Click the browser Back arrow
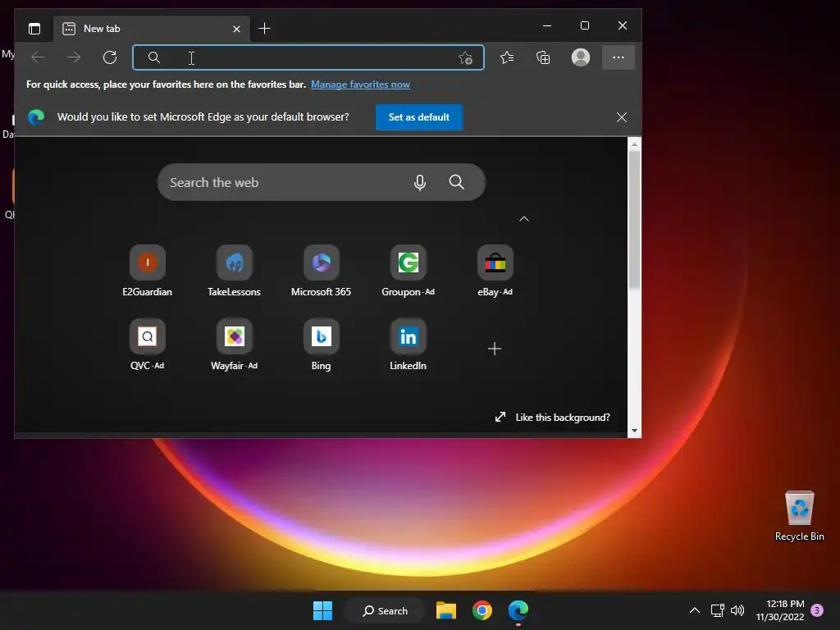The image size is (840, 630). point(38,57)
